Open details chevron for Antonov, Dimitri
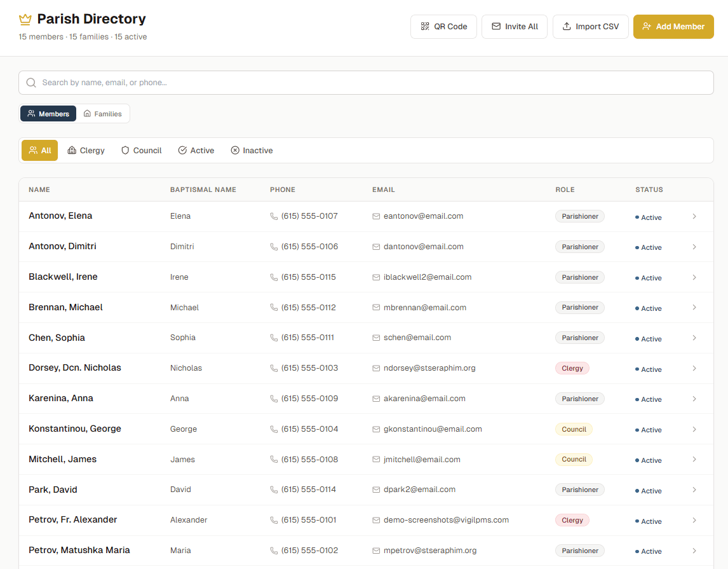This screenshot has height=569, width=728. click(x=694, y=247)
